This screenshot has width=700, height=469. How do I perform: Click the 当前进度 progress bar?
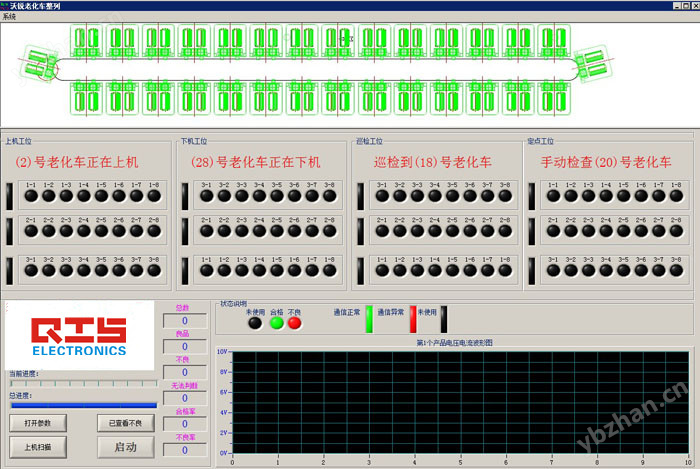(82, 382)
